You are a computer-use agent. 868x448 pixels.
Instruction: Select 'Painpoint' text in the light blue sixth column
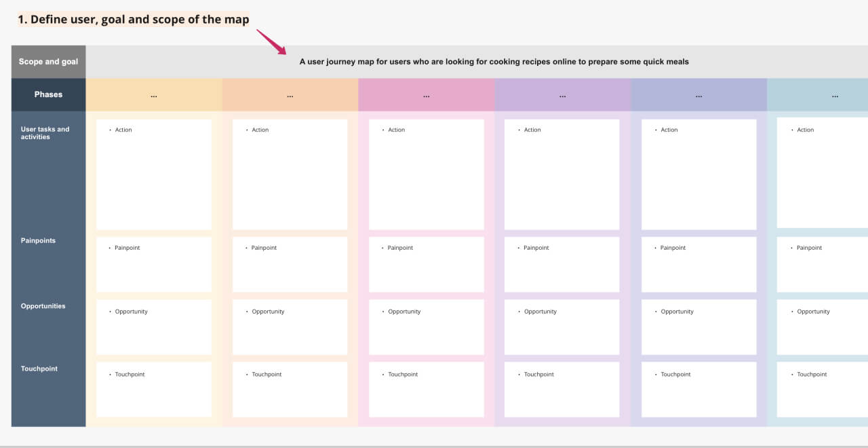tap(810, 248)
